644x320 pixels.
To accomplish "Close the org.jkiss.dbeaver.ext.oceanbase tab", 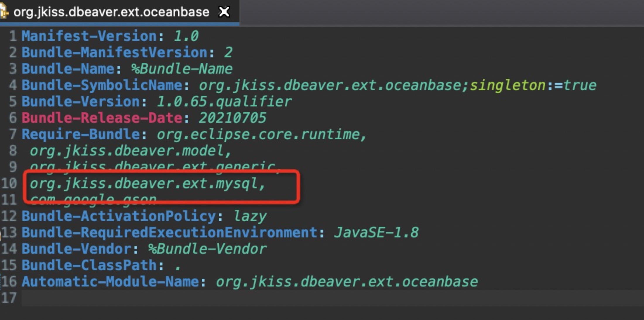I will 224,12.
